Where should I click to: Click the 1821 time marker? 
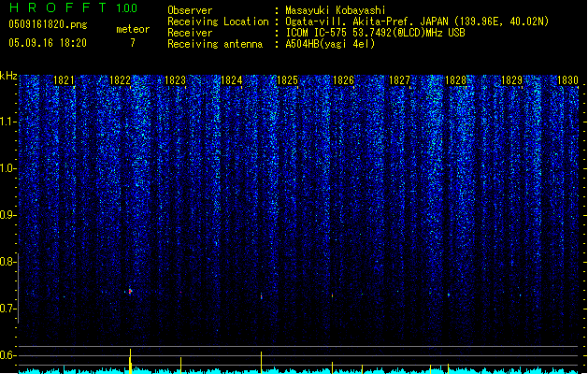click(x=64, y=80)
